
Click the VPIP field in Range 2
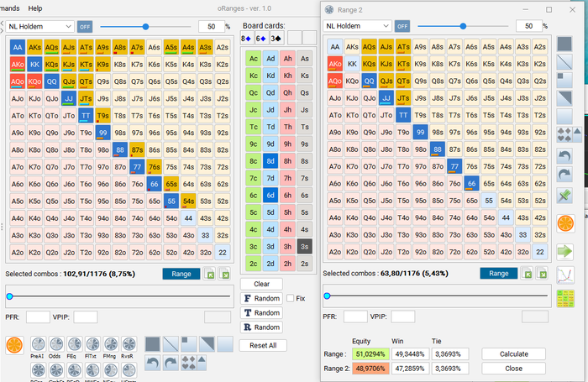pos(402,317)
